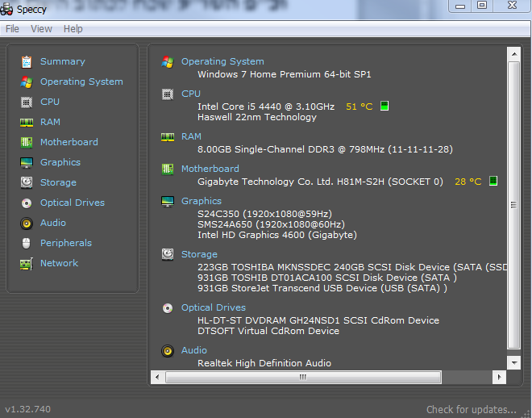Select RAM in the sidebar

pos(50,122)
